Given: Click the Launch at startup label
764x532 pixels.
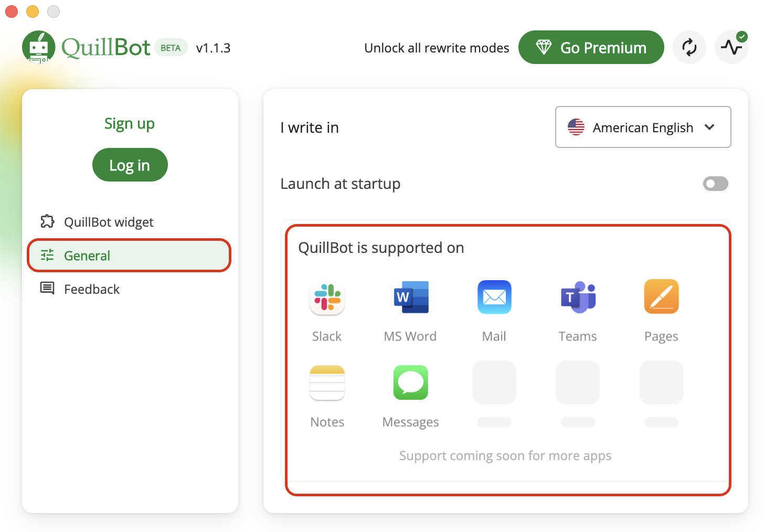Looking at the screenshot, I should click(x=341, y=184).
